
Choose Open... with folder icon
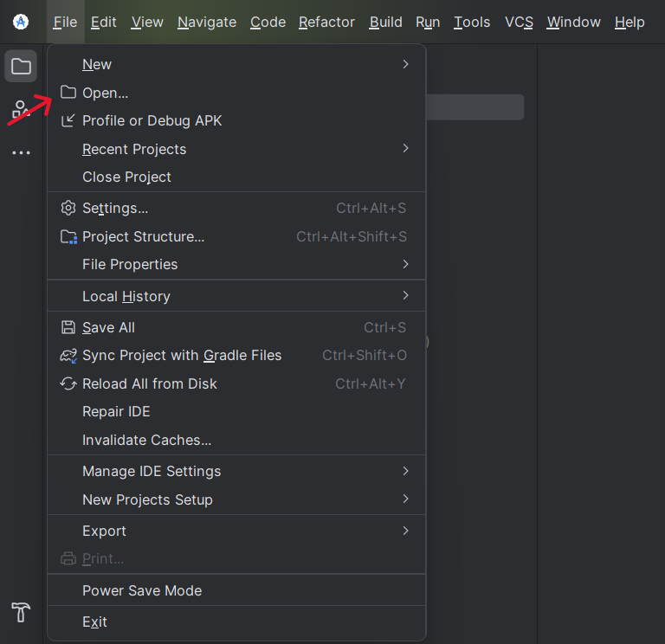coord(236,93)
